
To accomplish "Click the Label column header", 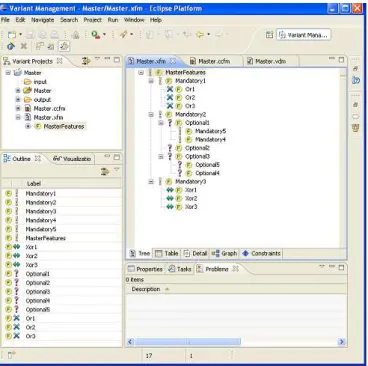I will point(34,184).
